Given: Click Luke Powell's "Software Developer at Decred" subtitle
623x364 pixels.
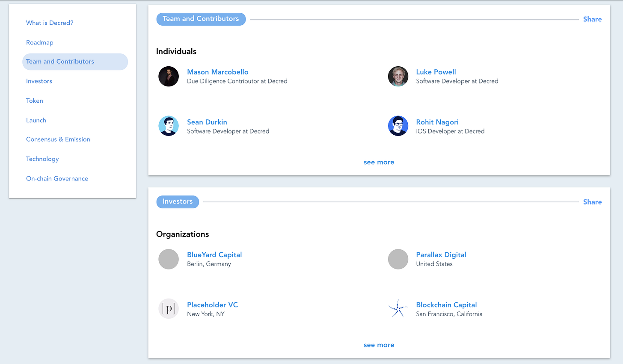Looking at the screenshot, I should click(x=457, y=81).
